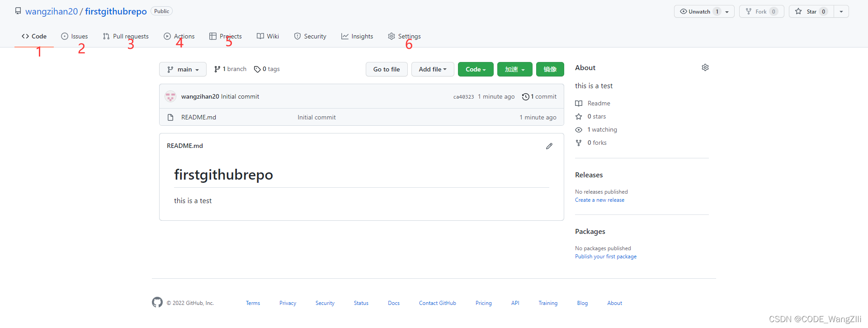Viewport: 868px width, 328px height.
Task: Open the Projects tab
Action: pyautogui.click(x=226, y=36)
